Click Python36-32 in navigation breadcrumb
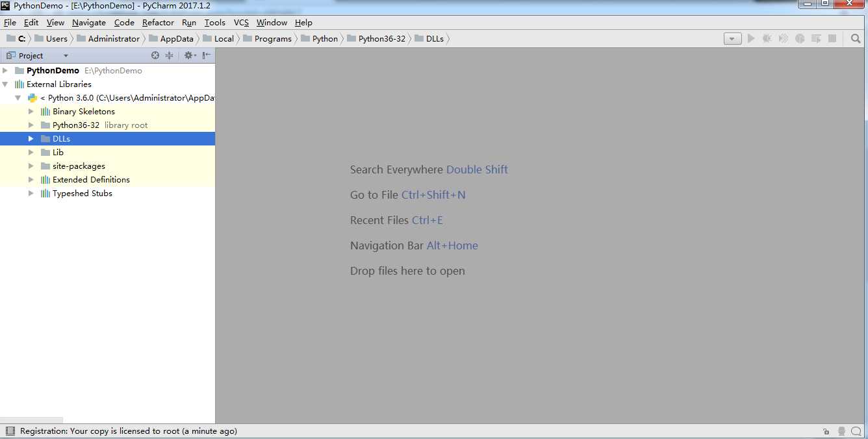Image resolution: width=868 pixels, height=439 pixels. point(376,39)
